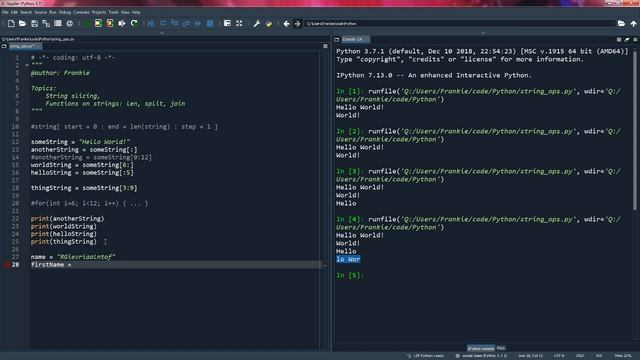Image resolution: width=640 pixels, height=360 pixels.
Task: Click the Open file folder icon
Action: tap(22, 24)
